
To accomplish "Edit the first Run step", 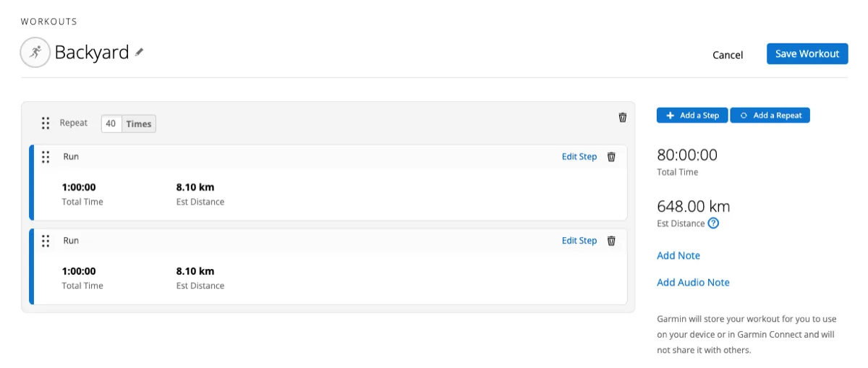I will pyautogui.click(x=579, y=157).
